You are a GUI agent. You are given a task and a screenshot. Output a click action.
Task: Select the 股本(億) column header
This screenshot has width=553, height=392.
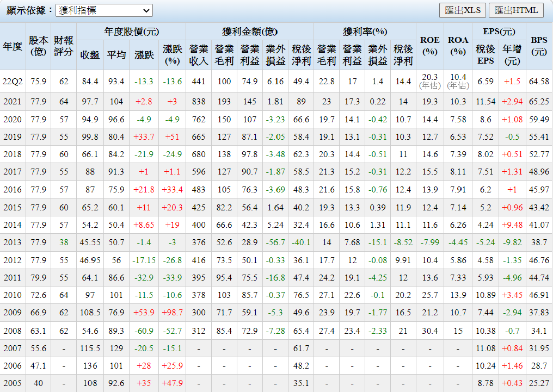[x=38, y=46]
